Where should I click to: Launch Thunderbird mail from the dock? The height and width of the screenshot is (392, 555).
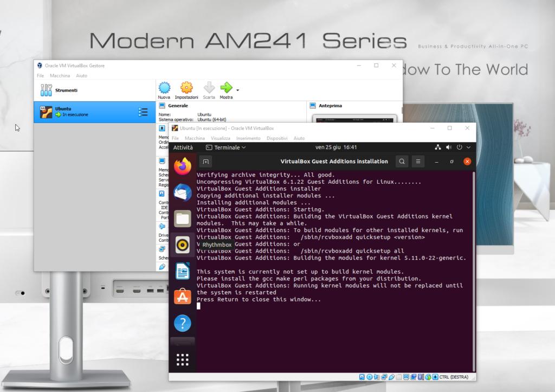point(183,192)
